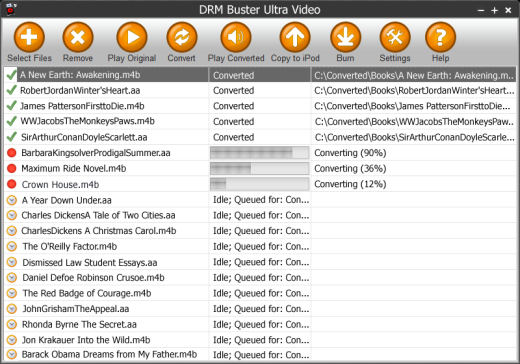This screenshot has width=520, height=364.
Task: Select file RobertJordanWinter'sHeart.aa
Action: [x=80, y=90]
